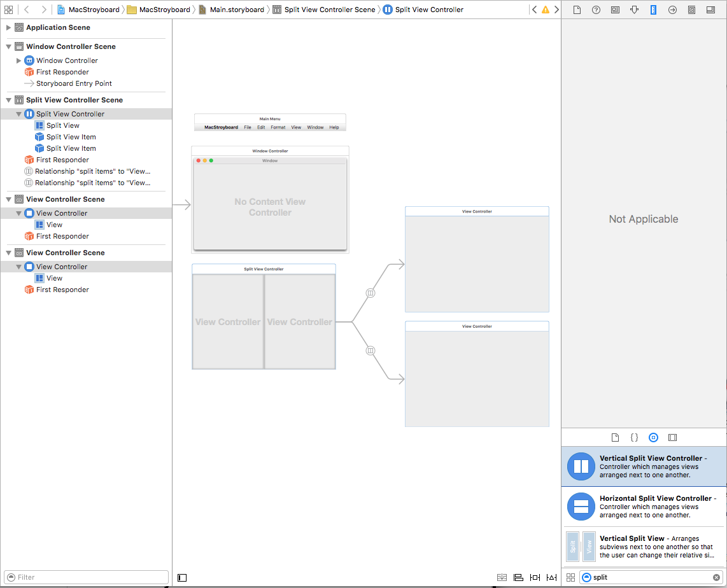Select First Responder under Split View Controller Scene
The width and height of the screenshot is (727, 588).
pyautogui.click(x=62, y=160)
